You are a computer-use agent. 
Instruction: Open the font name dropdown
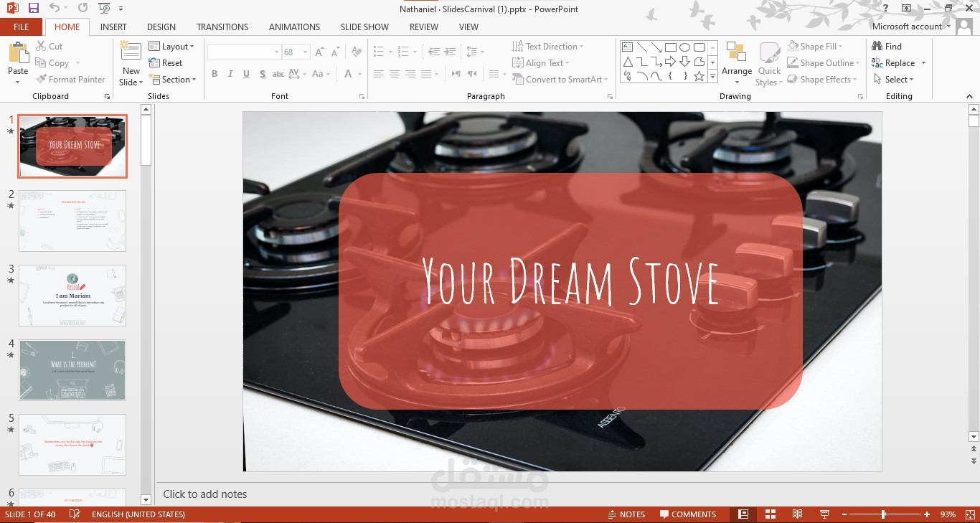point(276,52)
